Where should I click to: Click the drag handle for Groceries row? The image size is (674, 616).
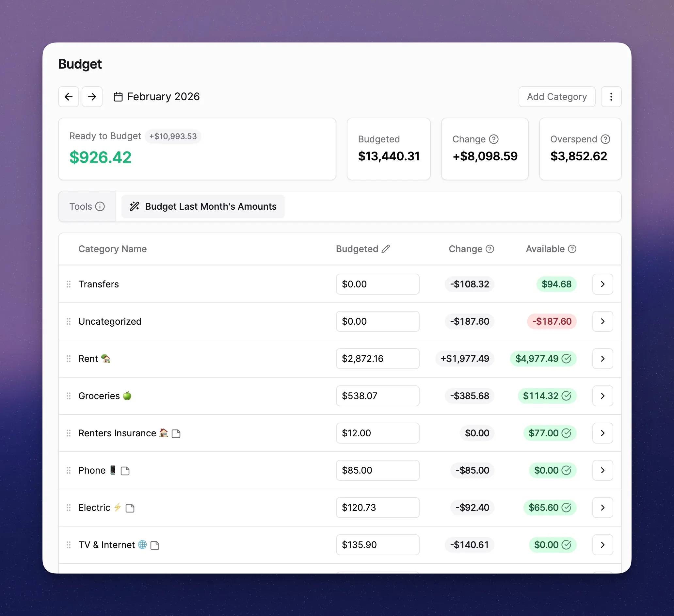click(69, 396)
